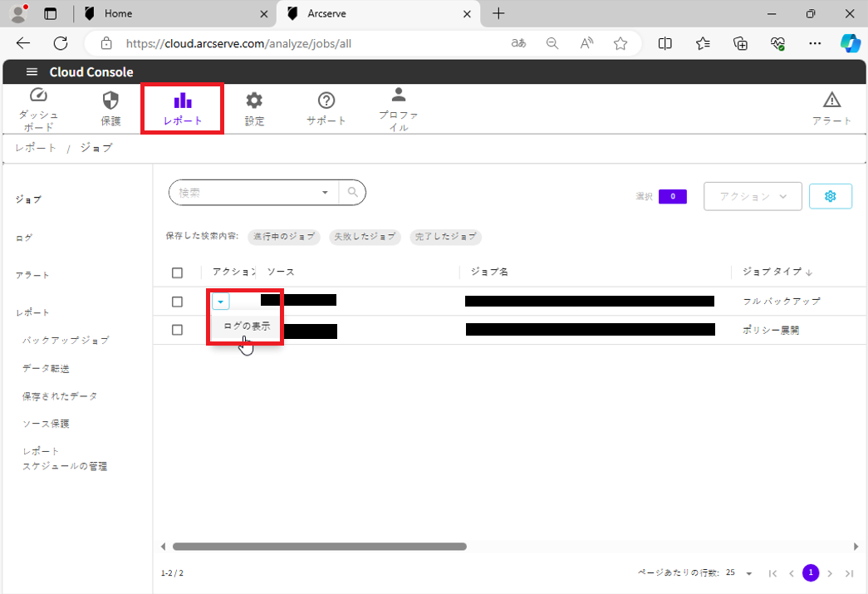Apply the 進行中のジョブ saved search
The image size is (868, 594).
pyautogui.click(x=283, y=237)
